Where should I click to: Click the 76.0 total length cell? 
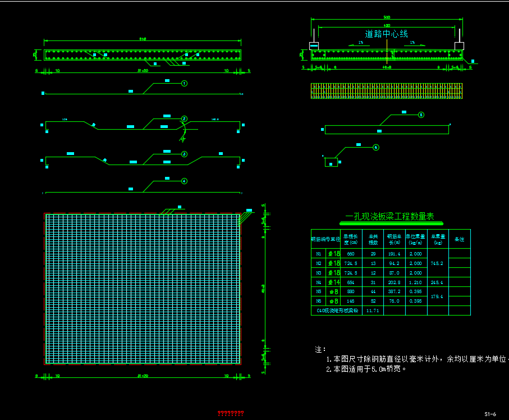[x=394, y=301]
